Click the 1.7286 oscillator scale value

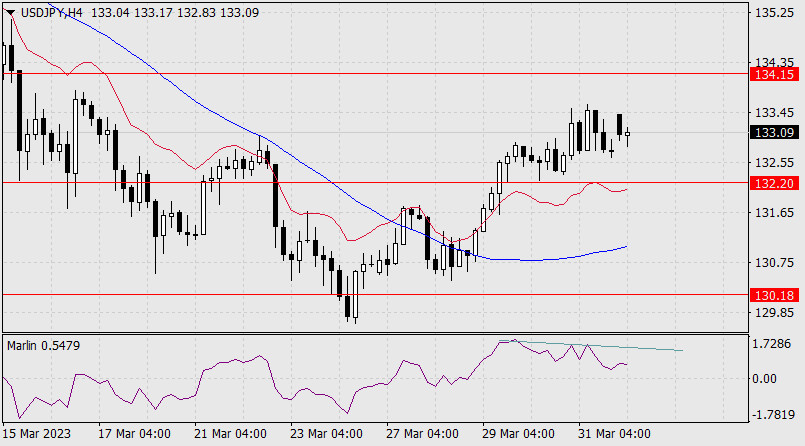pyautogui.click(x=772, y=343)
